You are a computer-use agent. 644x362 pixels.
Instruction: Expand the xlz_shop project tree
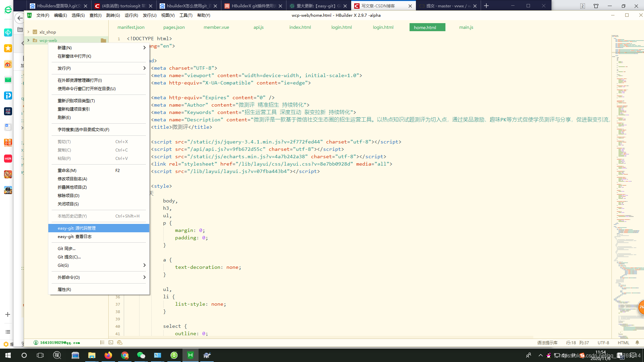(x=29, y=32)
